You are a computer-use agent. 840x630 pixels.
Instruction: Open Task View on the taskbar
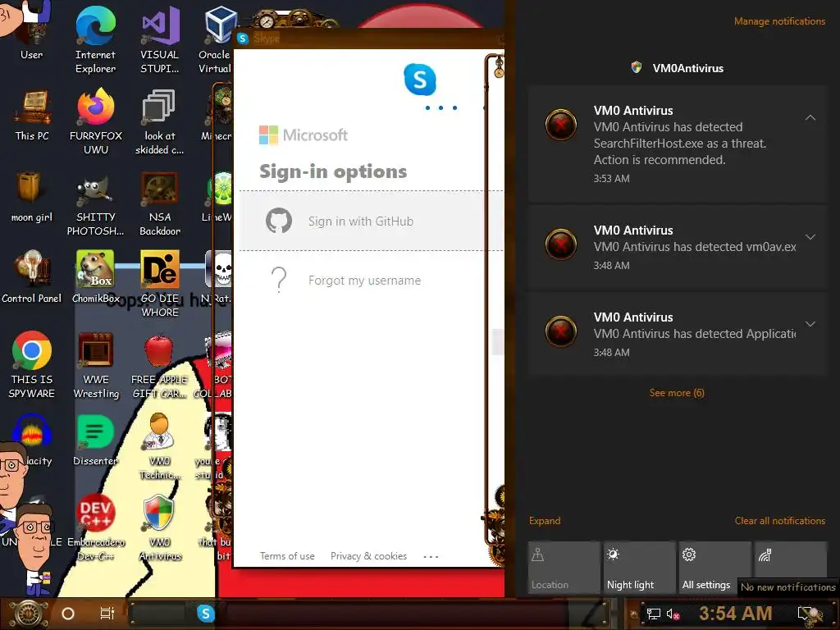click(x=107, y=614)
